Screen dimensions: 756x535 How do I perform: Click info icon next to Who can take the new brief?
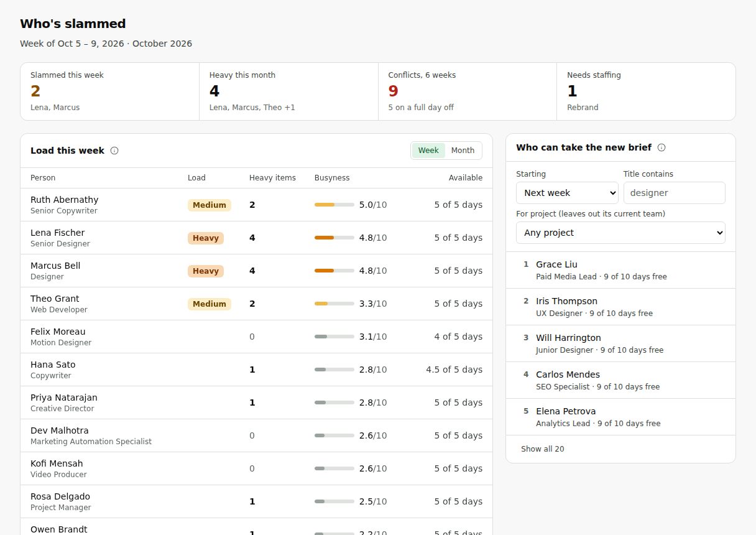tap(661, 147)
